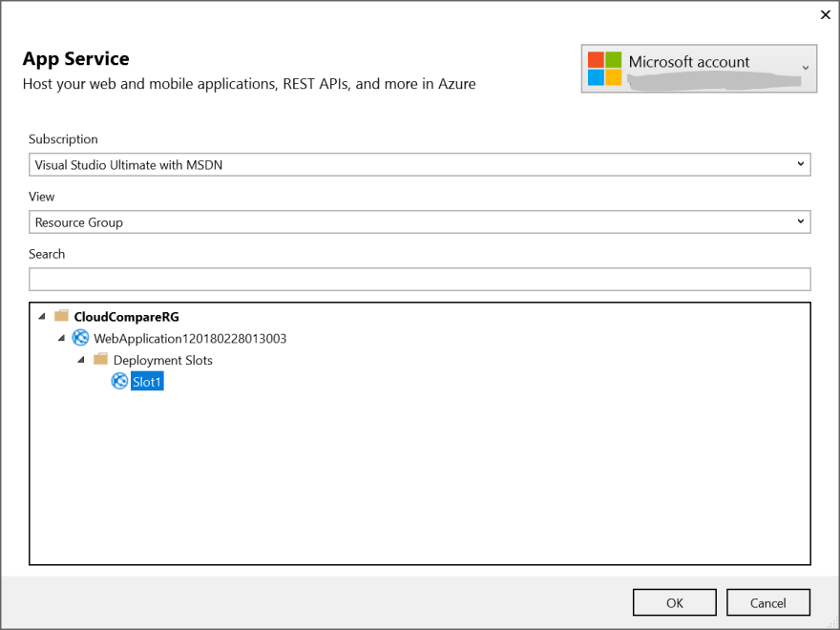
Task: Collapse the CloudCompareRG tree node
Action: pyautogui.click(x=42, y=316)
